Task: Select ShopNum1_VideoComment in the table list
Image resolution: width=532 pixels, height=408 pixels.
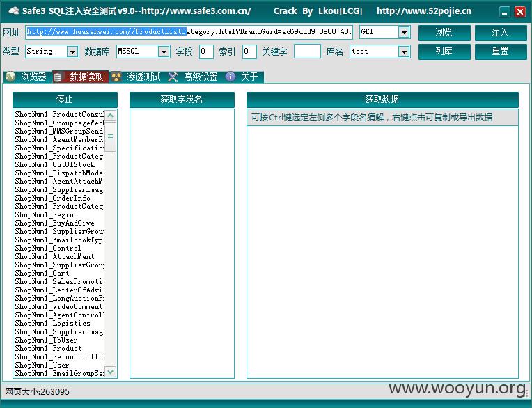Action: [x=59, y=307]
